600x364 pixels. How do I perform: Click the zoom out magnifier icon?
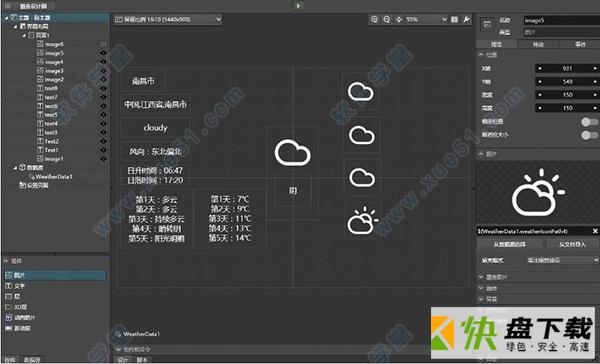[386, 19]
